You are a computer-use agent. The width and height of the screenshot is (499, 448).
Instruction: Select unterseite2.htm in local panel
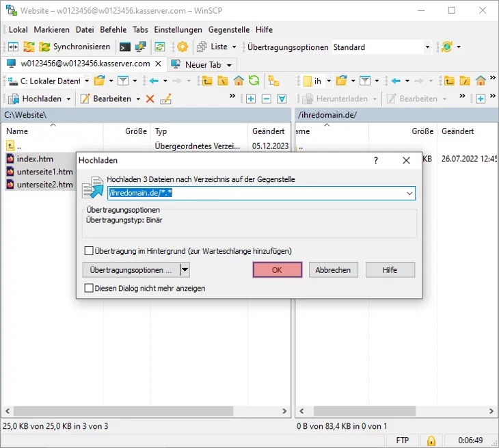click(44, 185)
